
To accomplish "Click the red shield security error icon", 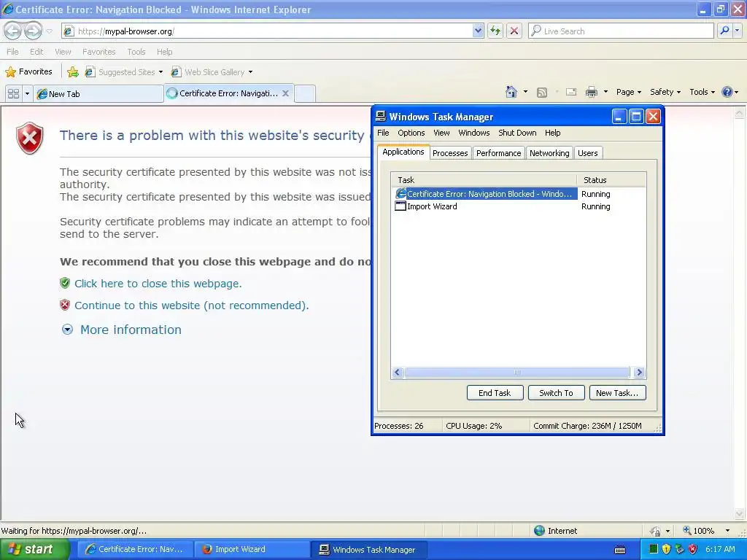I will point(29,139).
